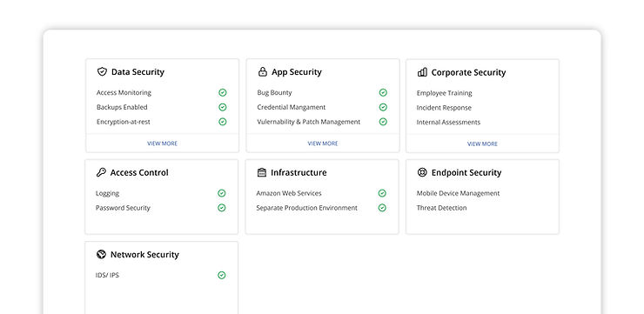Click the Amazon Web Services item
The width and height of the screenshot is (644, 314).
point(289,193)
